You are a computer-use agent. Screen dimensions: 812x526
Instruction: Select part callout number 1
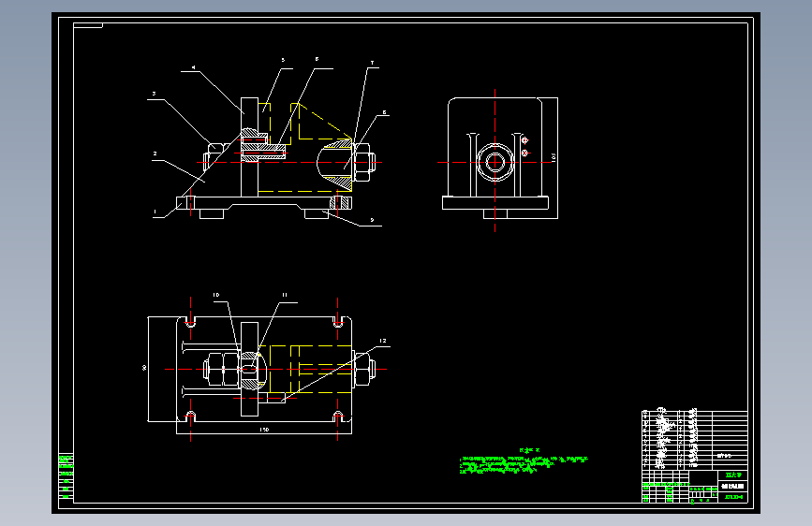[x=155, y=212]
